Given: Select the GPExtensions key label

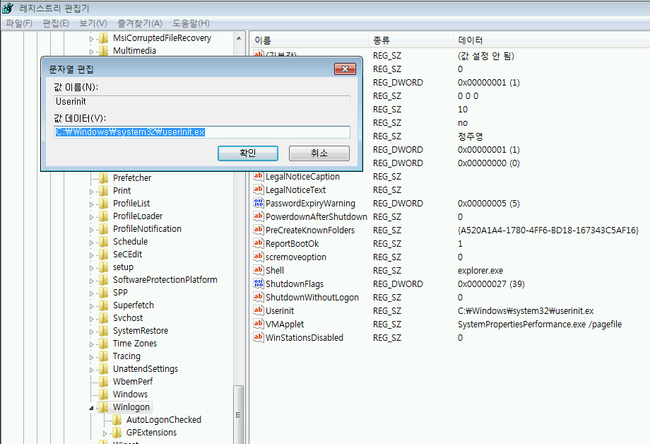Looking at the screenshot, I should (x=151, y=433).
